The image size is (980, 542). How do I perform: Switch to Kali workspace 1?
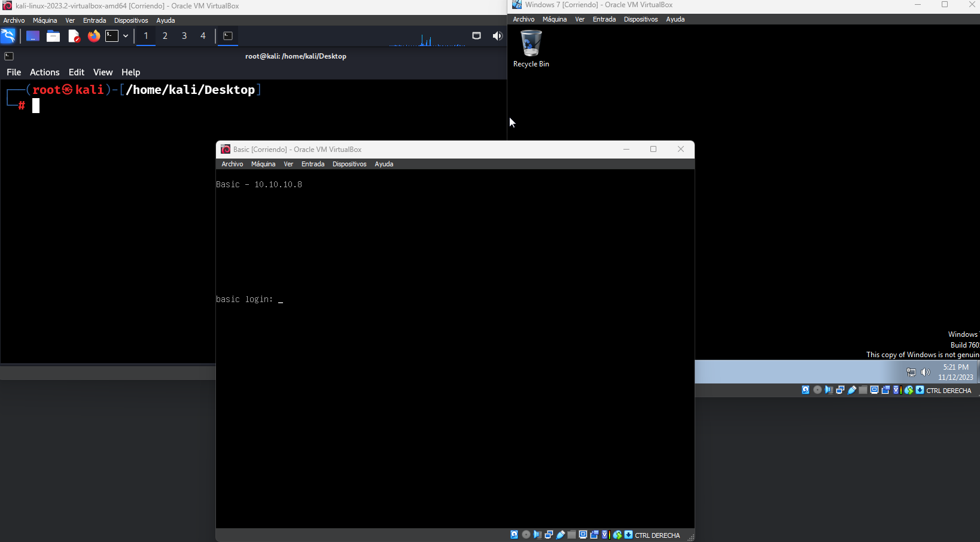point(146,36)
